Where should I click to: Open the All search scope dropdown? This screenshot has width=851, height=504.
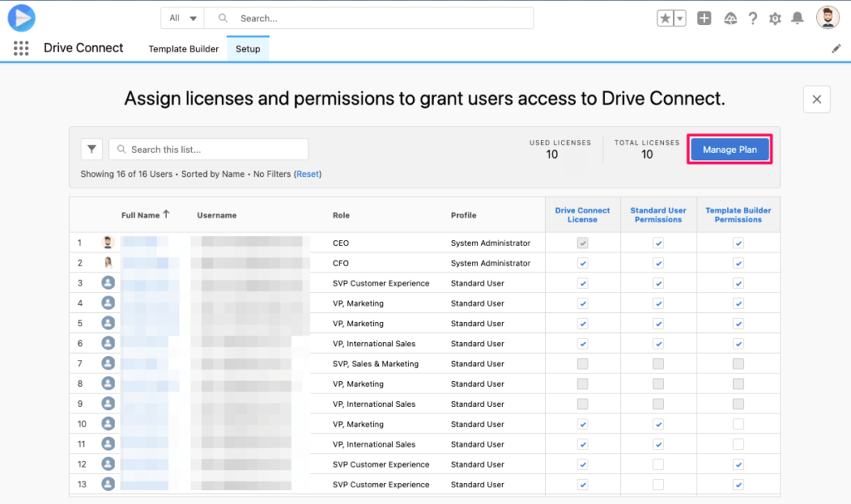[182, 18]
